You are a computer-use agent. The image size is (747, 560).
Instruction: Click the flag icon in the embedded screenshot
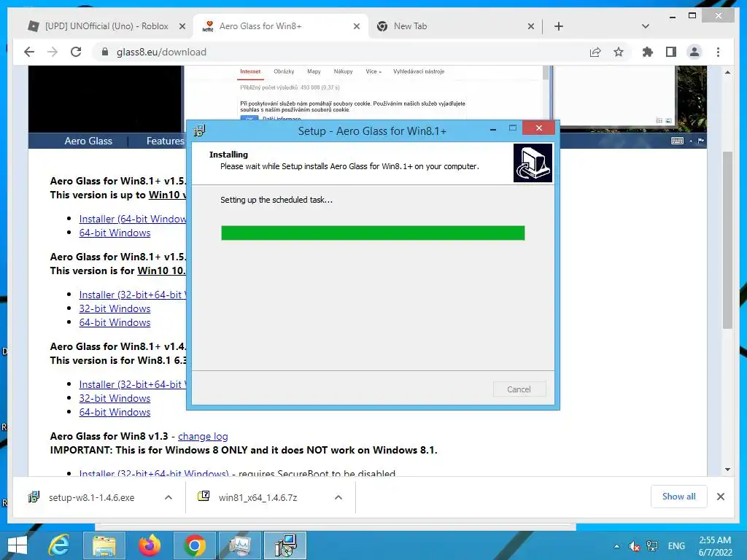point(701,141)
